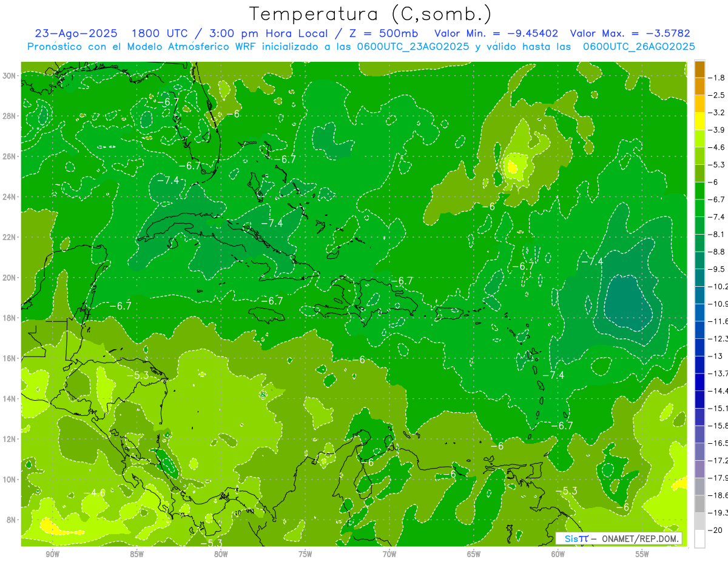Click the -3.9 value on the color scale
This screenshot has width=728, height=562.
[718, 130]
